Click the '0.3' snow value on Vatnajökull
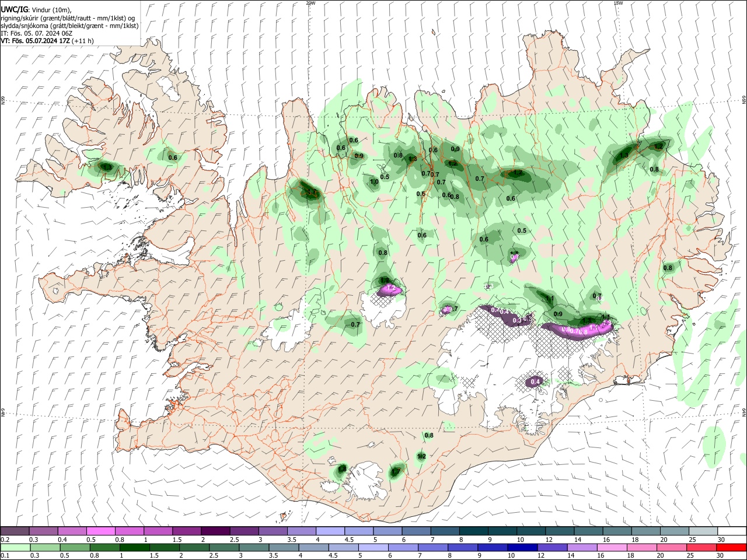Image resolution: width=747 pixels, height=560 pixels. point(516,320)
